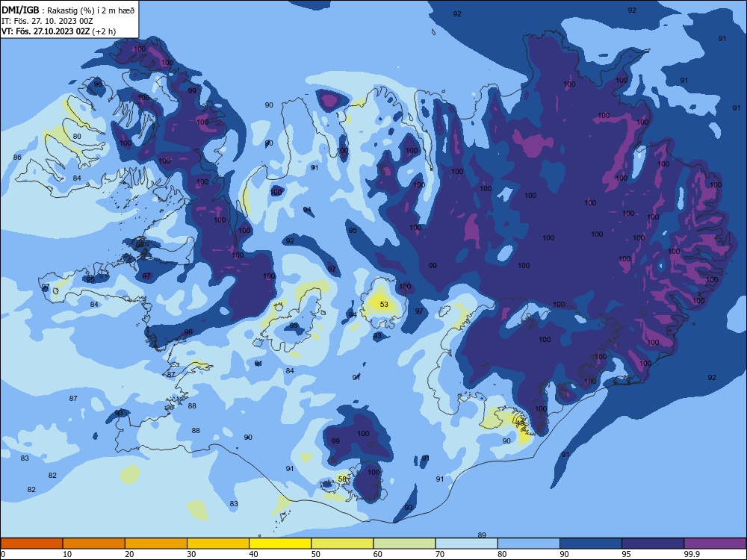Click the 'IT: Fös. 27. 10. 2023 00Z' line
This screenshot has width=747, height=560.
(47, 21)
